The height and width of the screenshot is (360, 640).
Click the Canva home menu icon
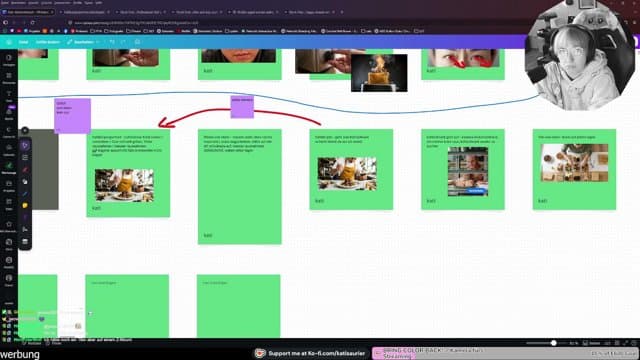[x=9, y=42]
